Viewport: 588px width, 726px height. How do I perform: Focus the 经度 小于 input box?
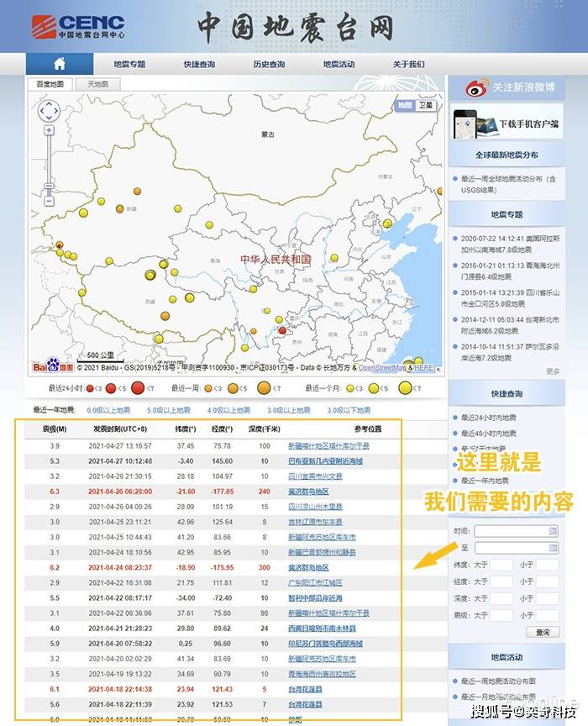point(548,581)
